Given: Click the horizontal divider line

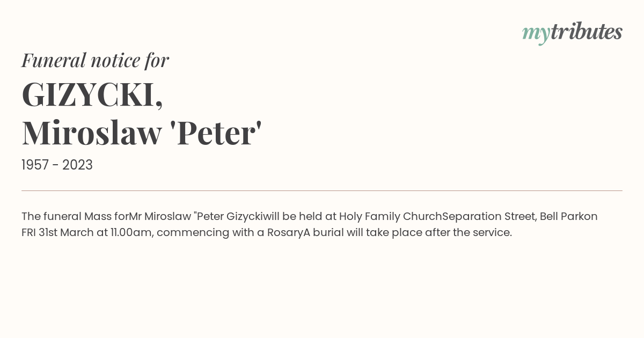Looking at the screenshot, I should 322,190.
